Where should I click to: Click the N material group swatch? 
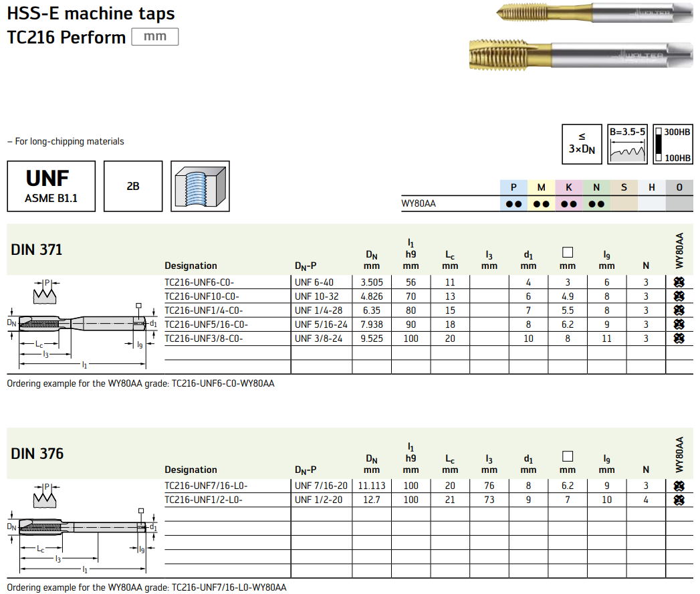click(596, 187)
